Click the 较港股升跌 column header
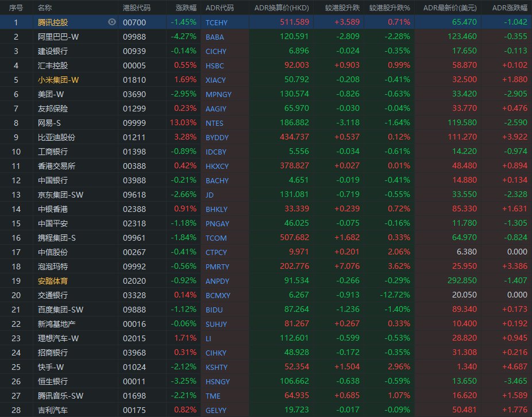Image resolution: width=532 pixels, height=417 pixels. (x=342, y=8)
